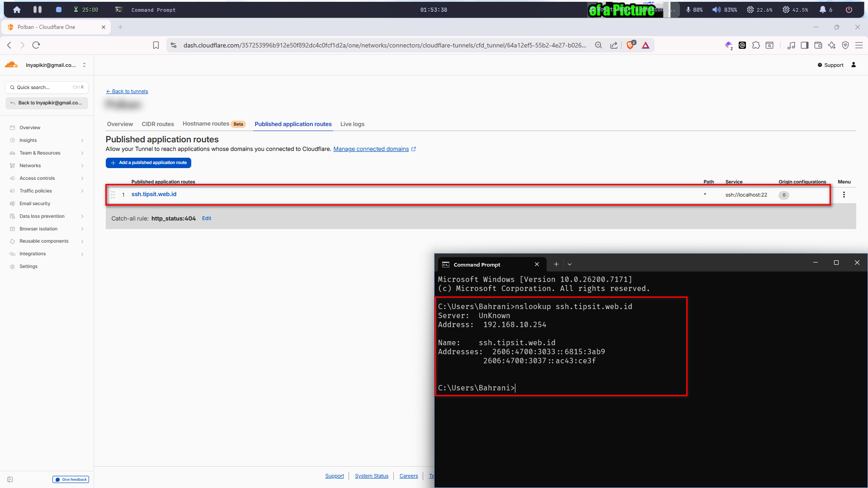This screenshot has width=868, height=488.
Task: Open the ssh.tipsit.web.id route link
Action: (x=154, y=194)
